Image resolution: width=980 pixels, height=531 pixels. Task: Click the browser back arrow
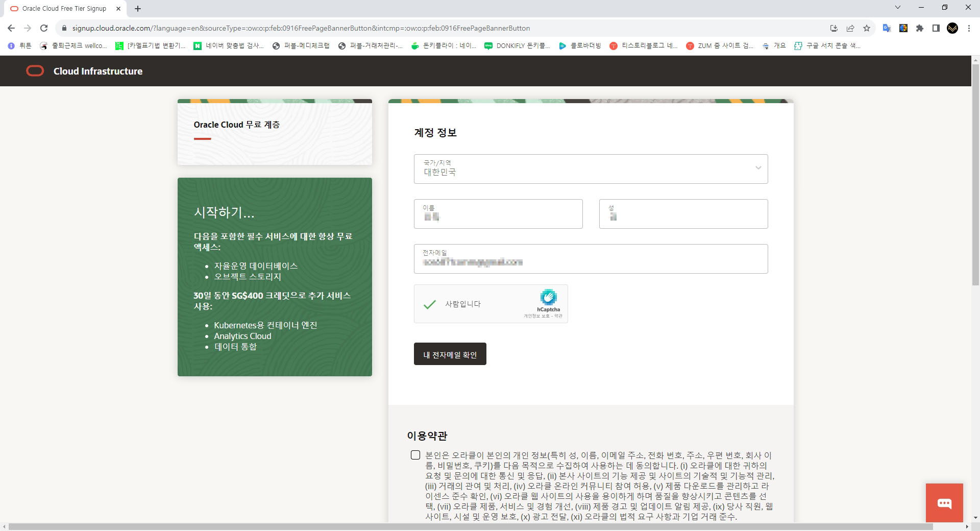[11, 28]
